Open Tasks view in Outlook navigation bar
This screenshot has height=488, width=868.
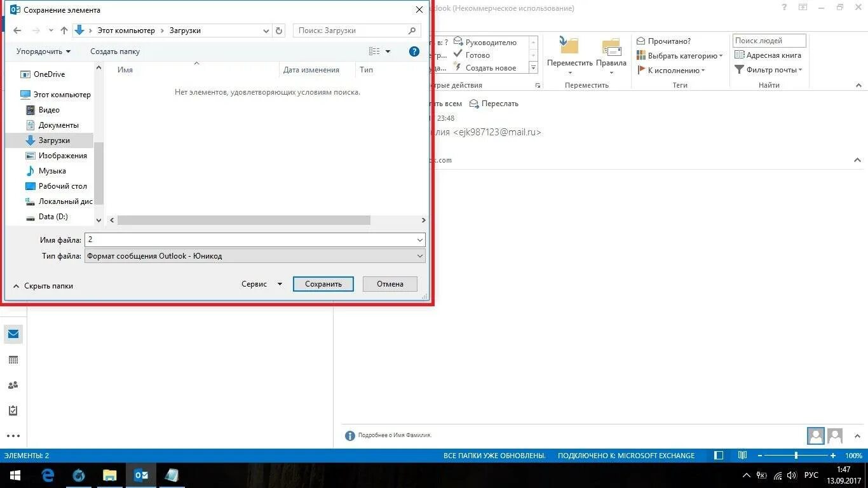(x=13, y=410)
